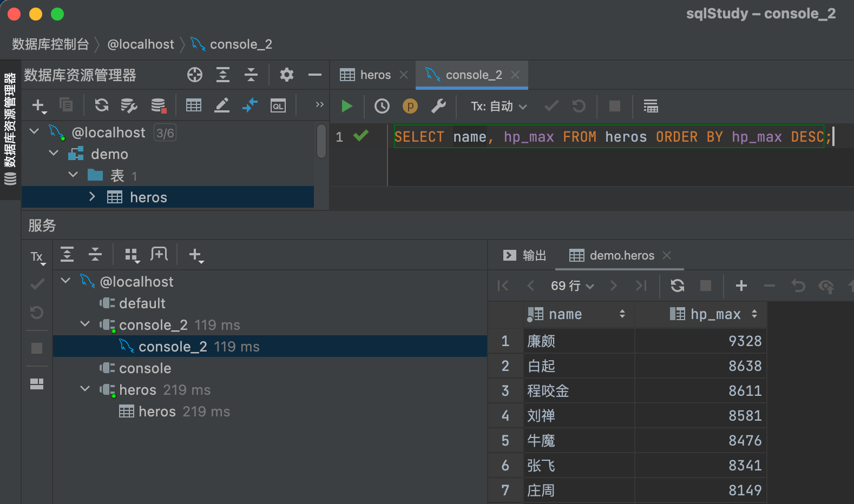Collapse @localhost node in Database Explorer
Screen dimensions: 854x504
click(x=34, y=131)
